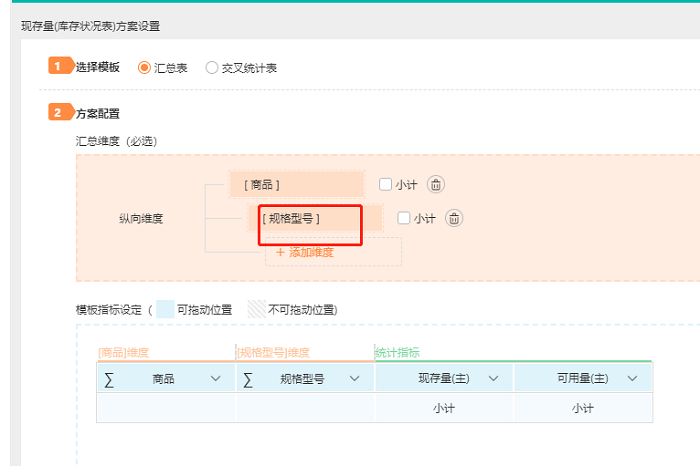
Task: Click the 小计 cell under 现存量(主)
Action: 444,408
